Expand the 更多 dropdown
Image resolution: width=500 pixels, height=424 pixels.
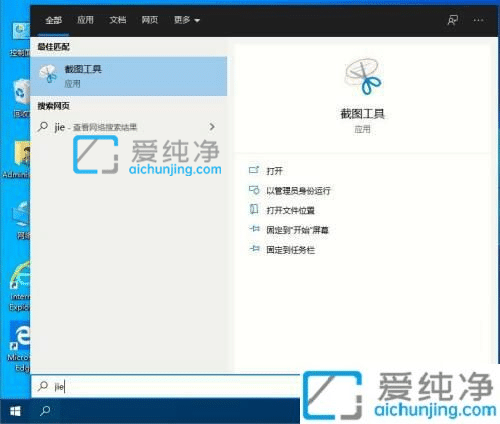tap(187, 20)
